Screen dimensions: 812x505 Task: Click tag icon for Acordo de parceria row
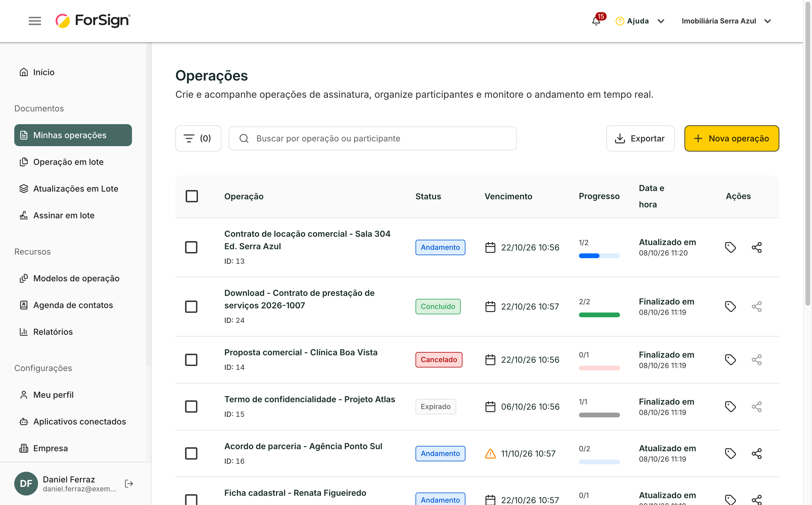[x=731, y=454]
